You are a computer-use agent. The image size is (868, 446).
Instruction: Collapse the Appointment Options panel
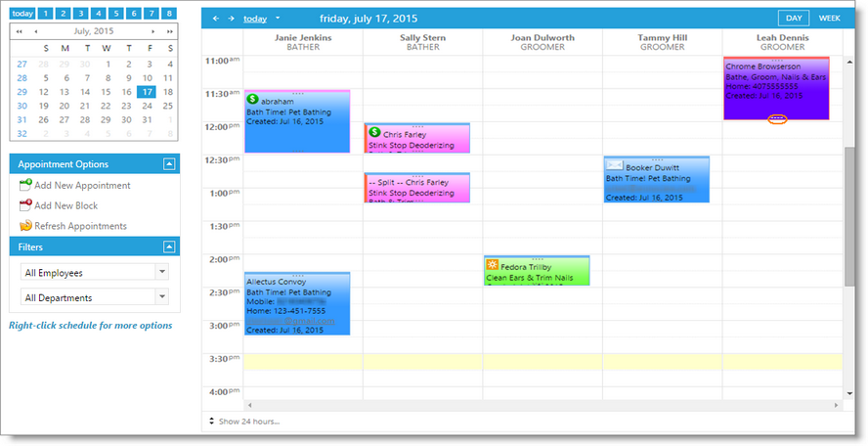169,164
